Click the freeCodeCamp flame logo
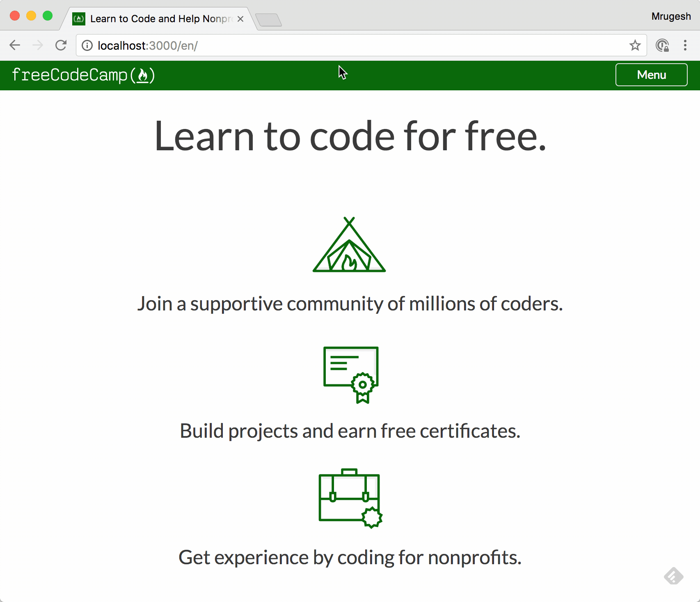This screenshot has width=700, height=602. 143,76
